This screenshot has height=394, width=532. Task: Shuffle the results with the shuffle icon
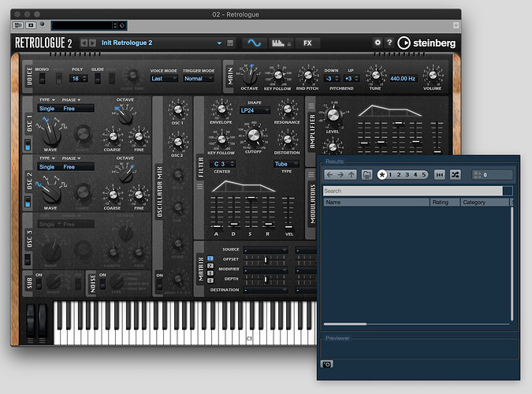coord(455,175)
